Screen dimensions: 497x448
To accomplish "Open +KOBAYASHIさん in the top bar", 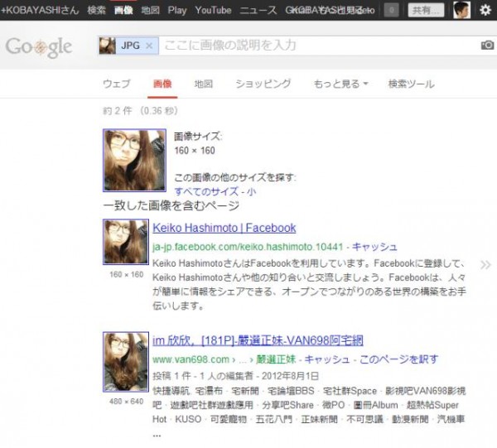I will [40, 10].
